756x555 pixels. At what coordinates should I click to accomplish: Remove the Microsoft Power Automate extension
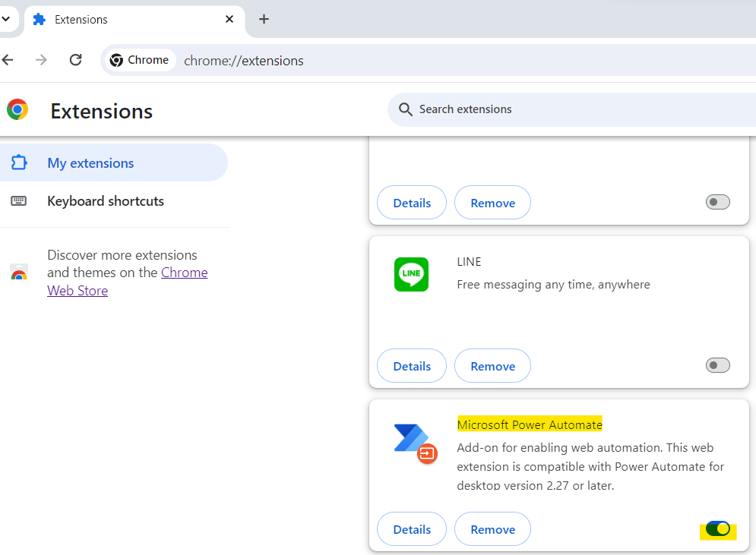click(492, 529)
